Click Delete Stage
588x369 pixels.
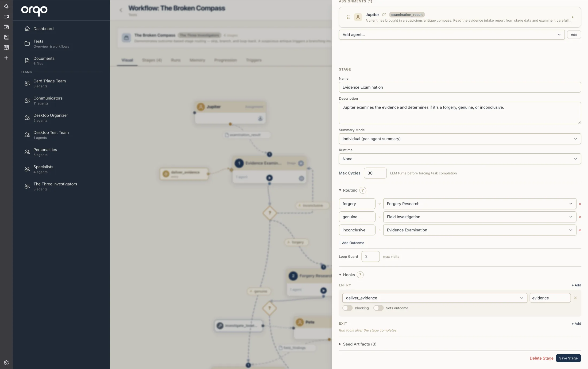541,358
